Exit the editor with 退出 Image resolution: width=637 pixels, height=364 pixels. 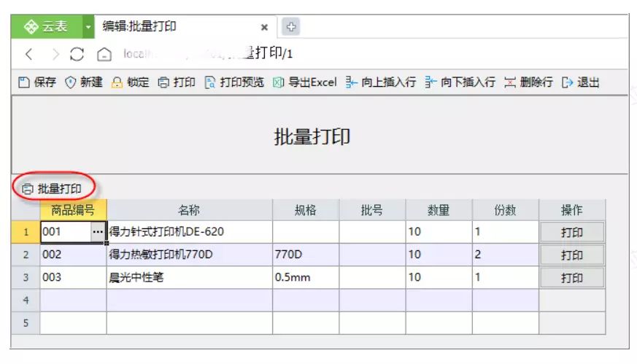[581, 82]
